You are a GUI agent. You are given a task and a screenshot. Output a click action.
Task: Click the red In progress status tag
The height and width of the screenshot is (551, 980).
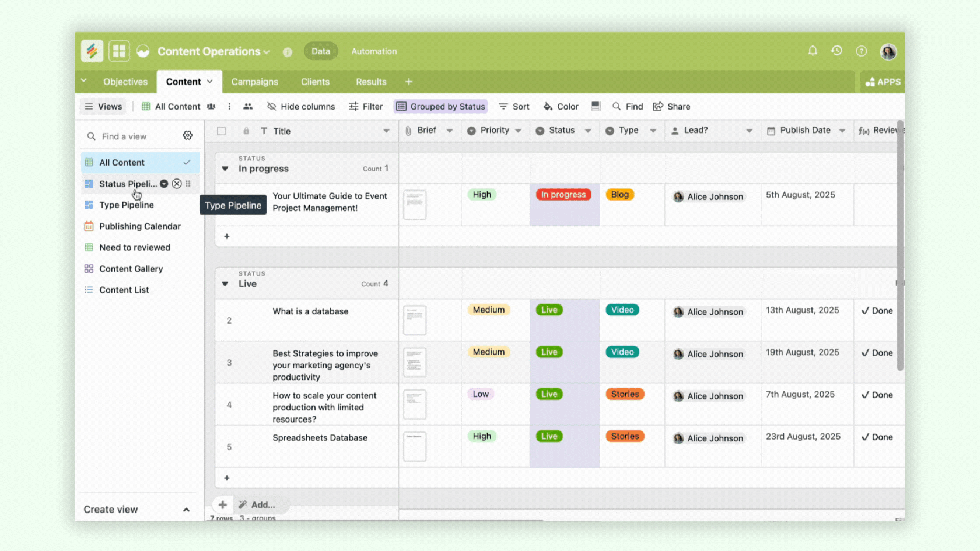[563, 195]
